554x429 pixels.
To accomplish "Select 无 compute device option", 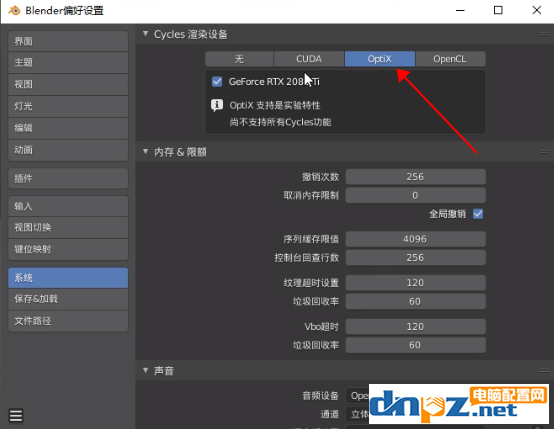I will coord(239,59).
